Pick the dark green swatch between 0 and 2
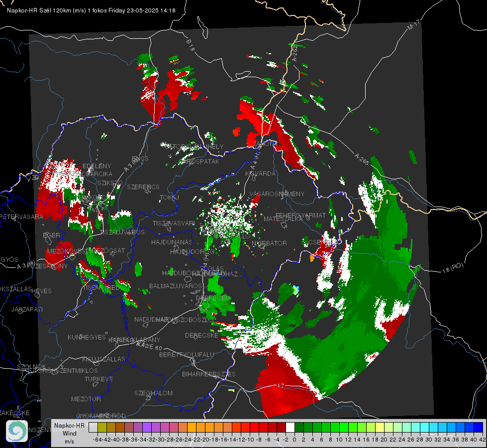This screenshot has height=448, width=487. point(299,428)
